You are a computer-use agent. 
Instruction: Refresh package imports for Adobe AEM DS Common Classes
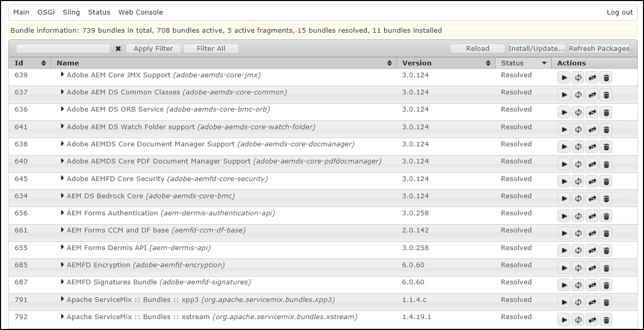pyautogui.click(x=578, y=95)
